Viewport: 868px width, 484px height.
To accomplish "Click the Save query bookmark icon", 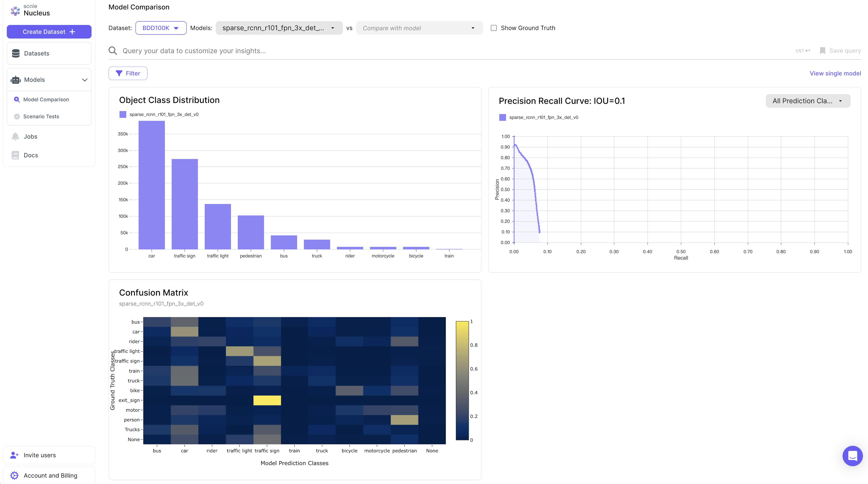I will [x=823, y=51].
